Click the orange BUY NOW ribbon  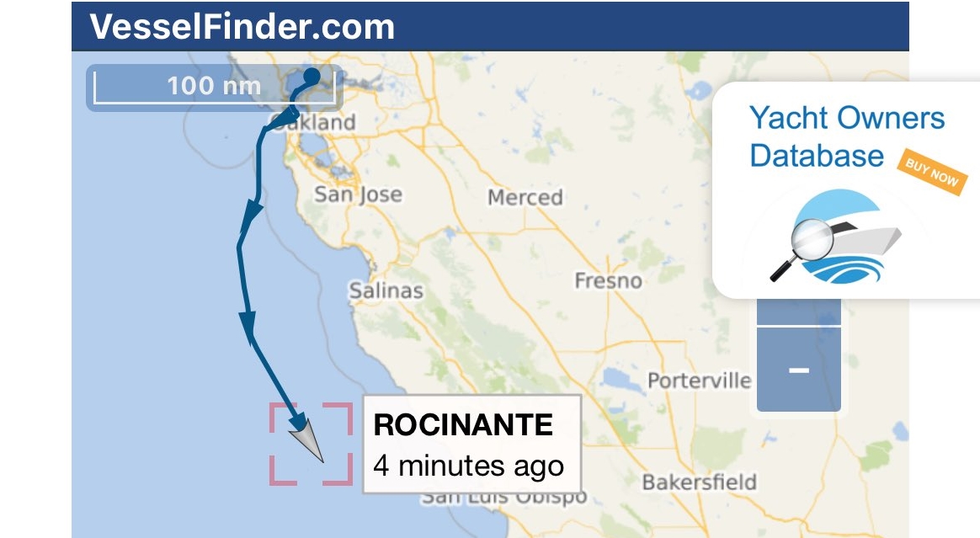(x=932, y=173)
